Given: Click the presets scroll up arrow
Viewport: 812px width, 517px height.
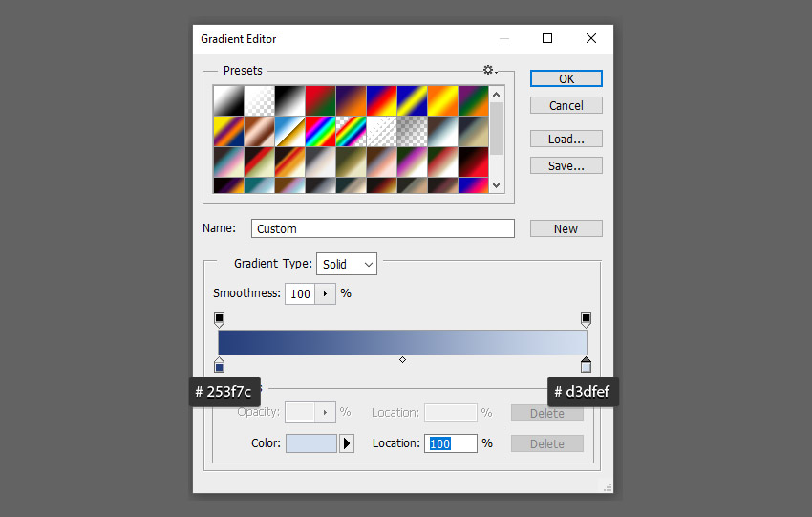Looking at the screenshot, I should 496,95.
